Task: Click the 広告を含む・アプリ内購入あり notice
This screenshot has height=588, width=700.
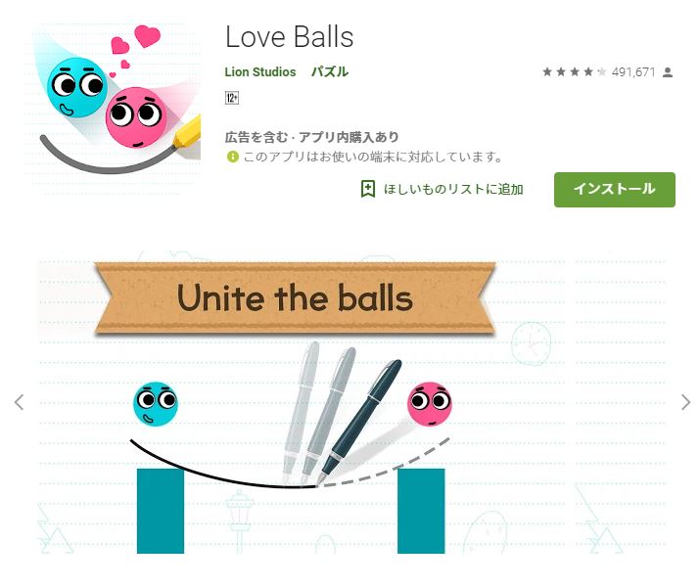Action: coord(311,137)
